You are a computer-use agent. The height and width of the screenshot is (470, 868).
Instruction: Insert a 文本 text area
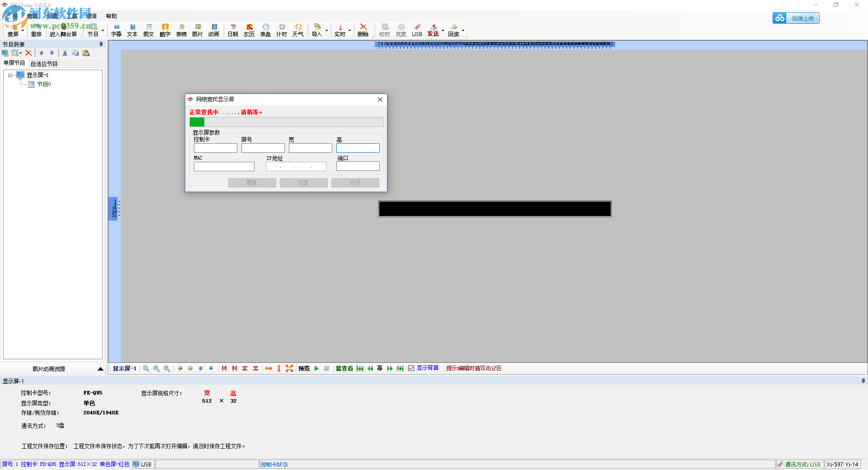(x=132, y=30)
